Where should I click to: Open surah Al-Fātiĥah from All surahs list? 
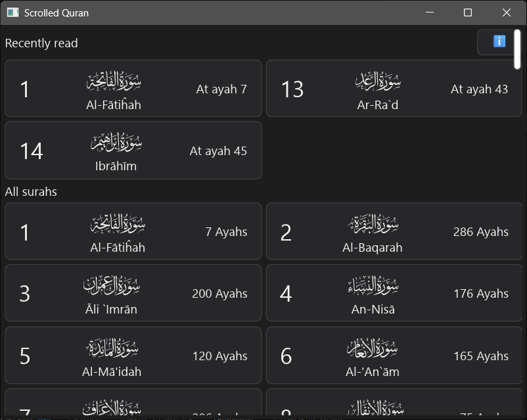tap(131, 231)
